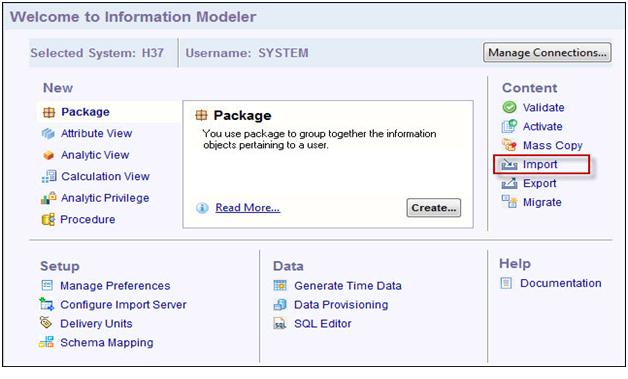Select Import under Content
628x379 pixels.
click(540, 164)
